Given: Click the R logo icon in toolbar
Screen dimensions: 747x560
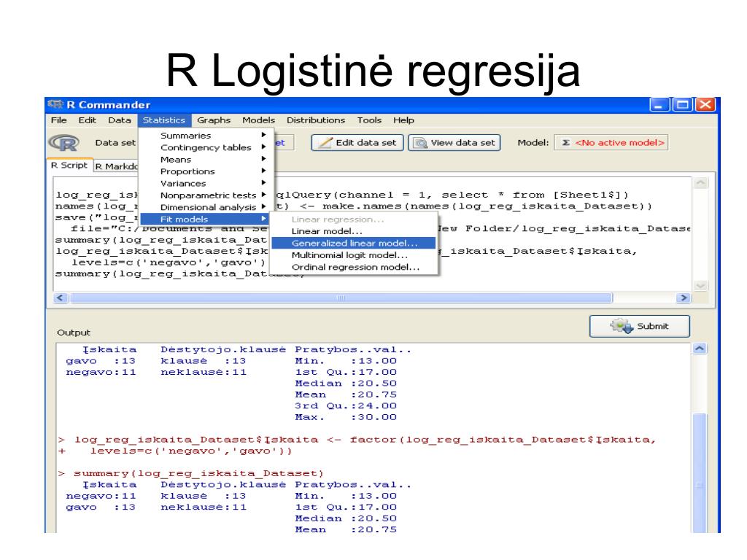Looking at the screenshot, I should click(x=64, y=143).
